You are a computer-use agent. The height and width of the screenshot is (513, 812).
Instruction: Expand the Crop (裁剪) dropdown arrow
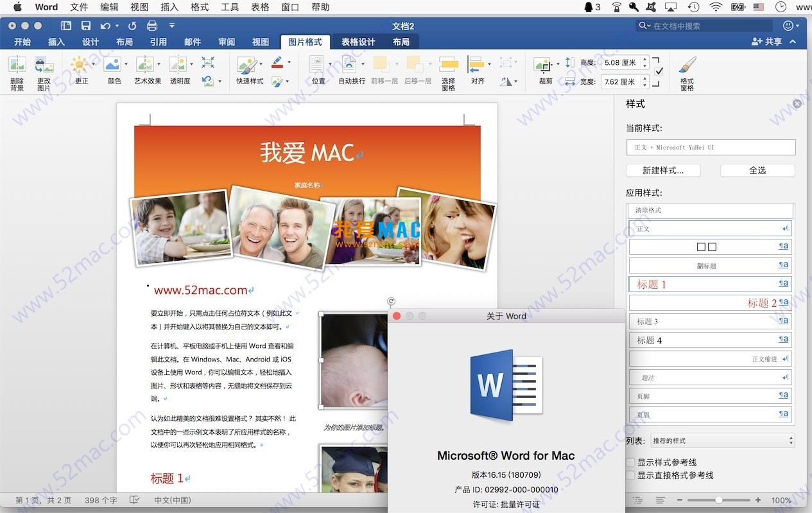coord(557,64)
